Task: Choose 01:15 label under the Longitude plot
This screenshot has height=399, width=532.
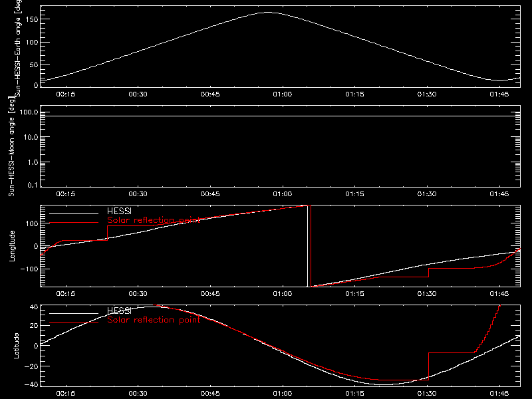Action: pos(354,294)
